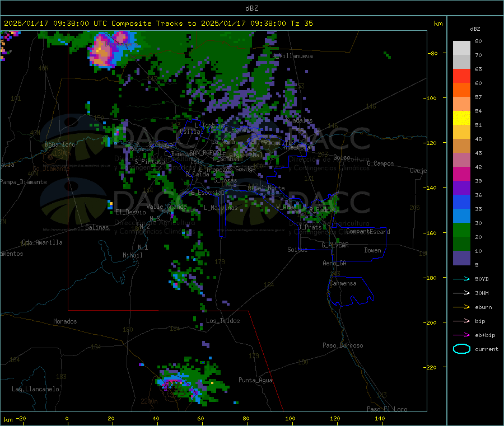Select the bright yellow 51-54 dBZ swatch

[461, 118]
